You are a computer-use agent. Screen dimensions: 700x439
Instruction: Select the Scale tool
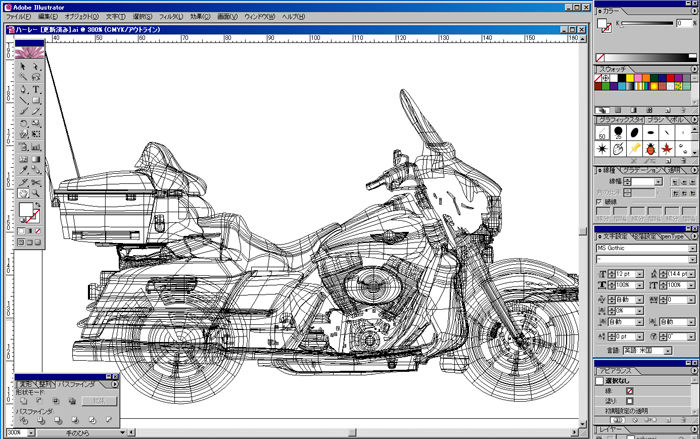click(x=36, y=123)
